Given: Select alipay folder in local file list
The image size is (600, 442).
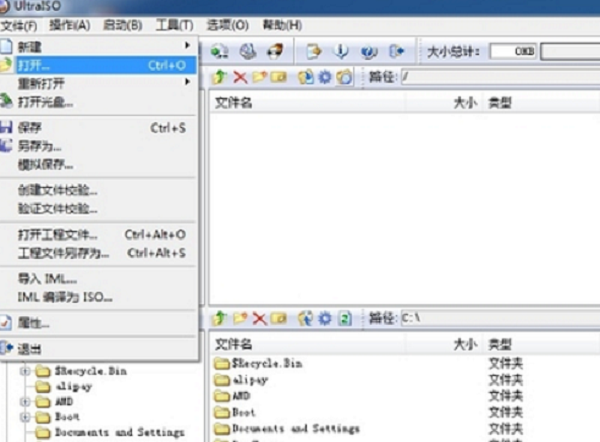Looking at the screenshot, I should (241, 380).
